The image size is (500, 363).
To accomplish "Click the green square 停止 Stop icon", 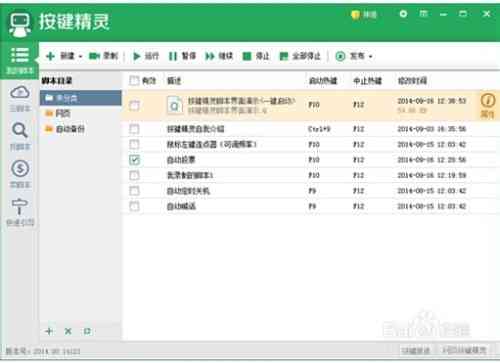I will 247,56.
